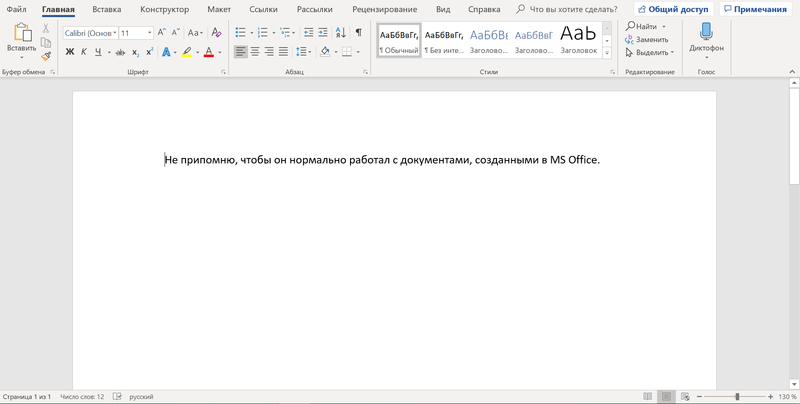Screen dimensions: 800x404
Task: Click the Format Painter brush icon
Action: pyautogui.click(x=46, y=57)
